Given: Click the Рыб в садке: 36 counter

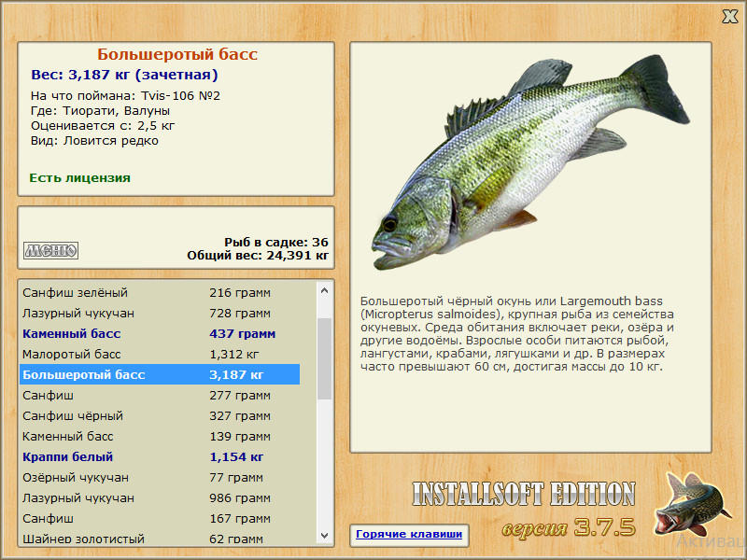Looking at the screenshot, I should 276,242.
